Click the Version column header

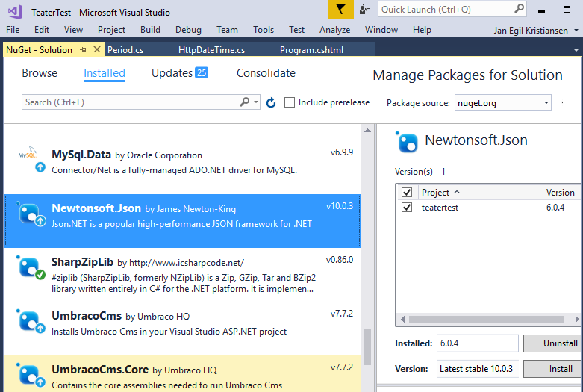(561, 193)
